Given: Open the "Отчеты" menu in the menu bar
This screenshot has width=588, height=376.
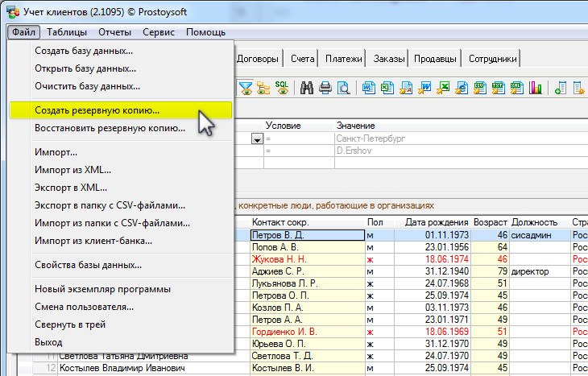Looking at the screenshot, I should pos(114,32).
